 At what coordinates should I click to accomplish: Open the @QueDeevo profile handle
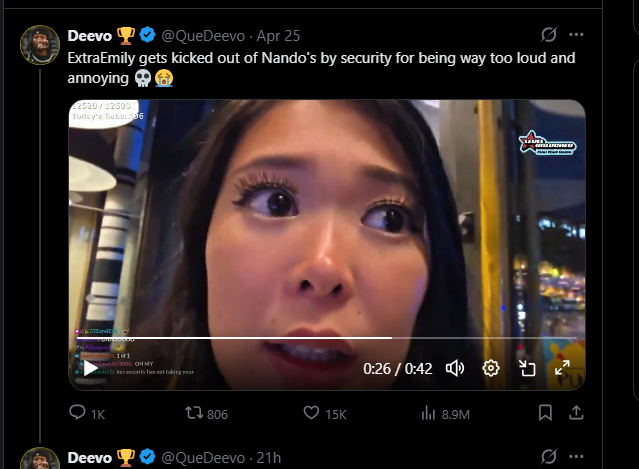[x=203, y=36]
